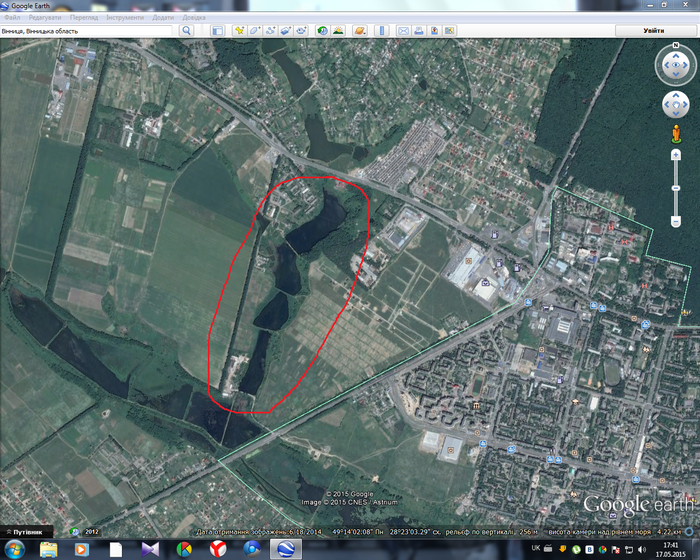Click the Windows Start button
Image resolution: width=700 pixels, height=560 pixels.
(14, 549)
